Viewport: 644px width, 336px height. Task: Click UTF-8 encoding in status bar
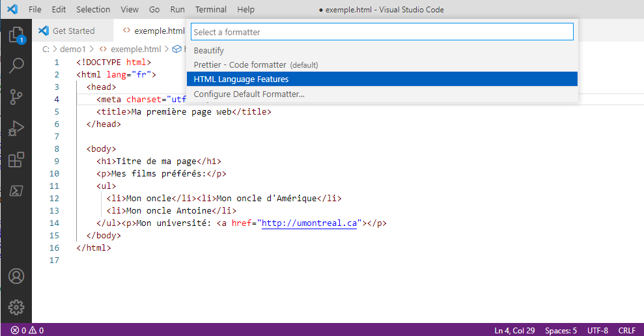pyautogui.click(x=597, y=330)
